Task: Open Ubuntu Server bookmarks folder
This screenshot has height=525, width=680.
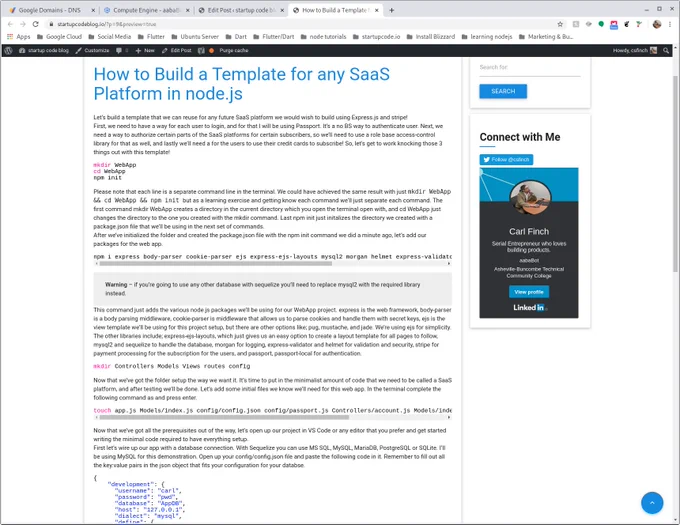Action: coord(195,37)
